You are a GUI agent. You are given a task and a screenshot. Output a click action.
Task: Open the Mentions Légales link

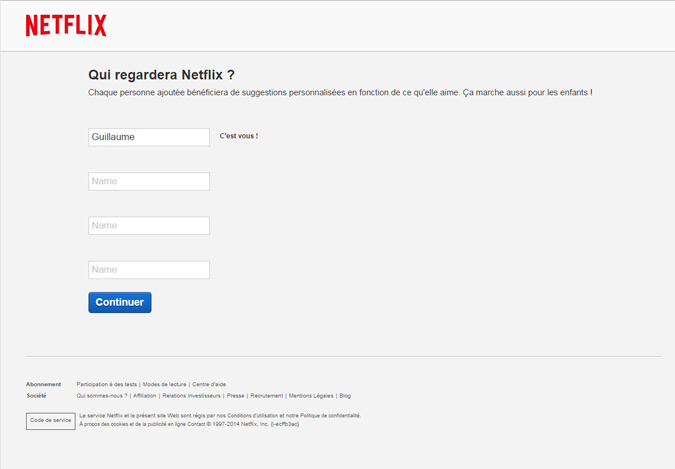[x=310, y=396]
